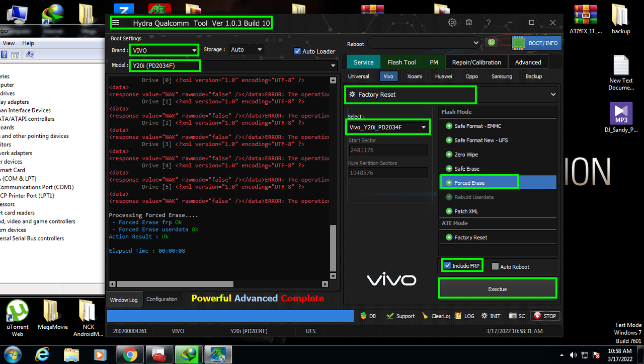Viewport: 644px width, 364px height.
Task: Open New Text Document on desktop
Action: tap(621, 73)
